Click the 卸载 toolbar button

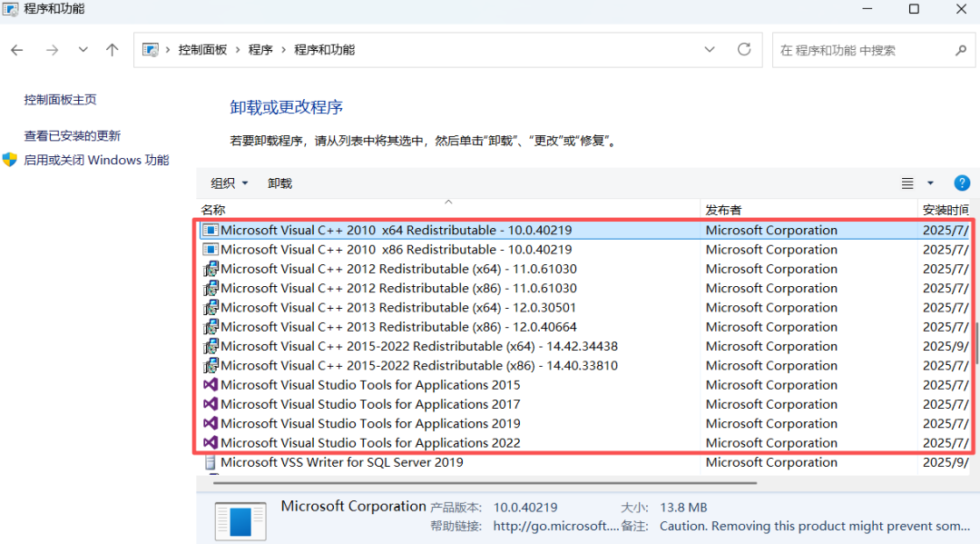click(x=280, y=183)
